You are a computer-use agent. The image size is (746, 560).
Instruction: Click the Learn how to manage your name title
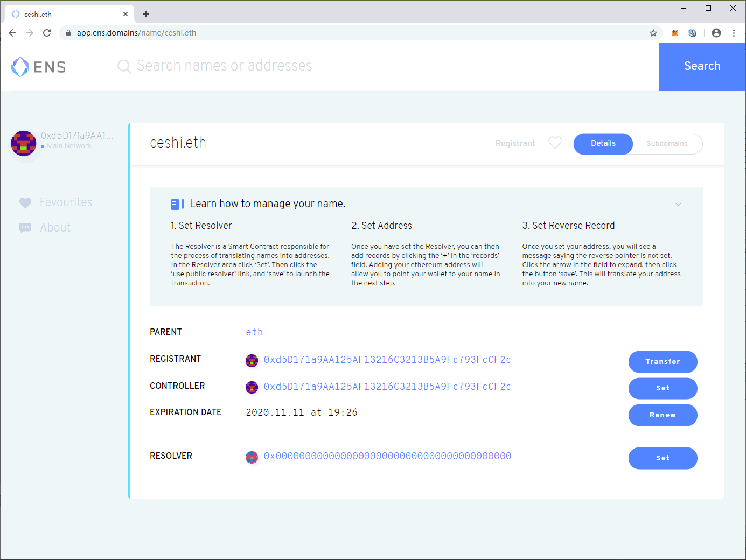click(268, 204)
